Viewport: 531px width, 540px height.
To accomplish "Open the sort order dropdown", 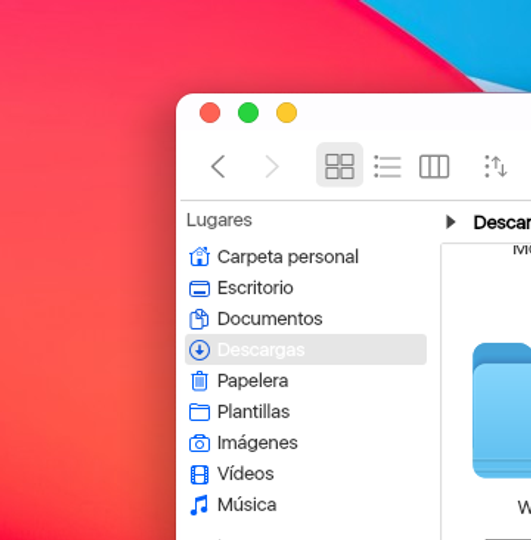I will point(496,167).
